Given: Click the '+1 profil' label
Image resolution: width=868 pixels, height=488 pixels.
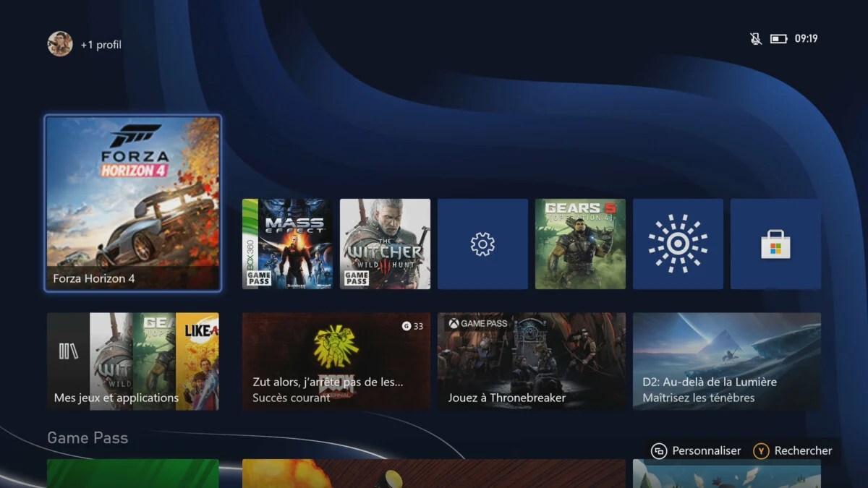Looking at the screenshot, I should (101, 45).
